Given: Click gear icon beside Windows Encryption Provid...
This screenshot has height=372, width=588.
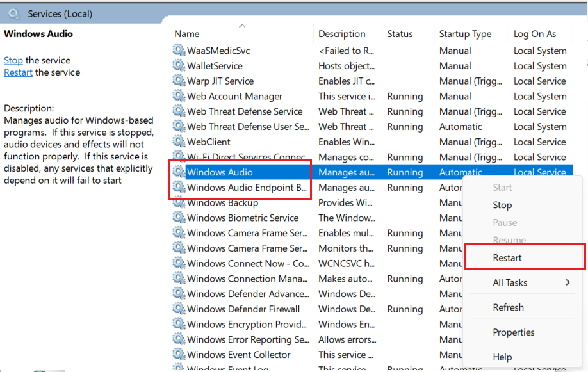Looking at the screenshot, I should pos(179,323).
